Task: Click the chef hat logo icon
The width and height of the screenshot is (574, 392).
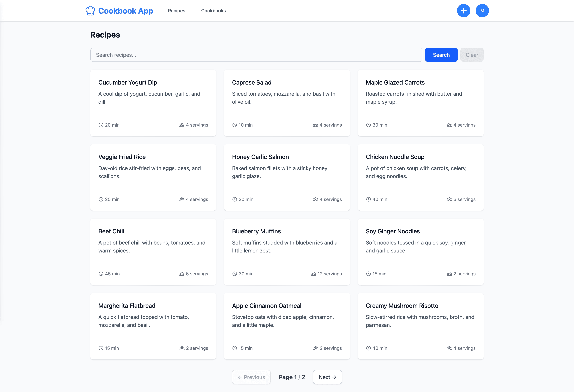Action: coord(90,11)
